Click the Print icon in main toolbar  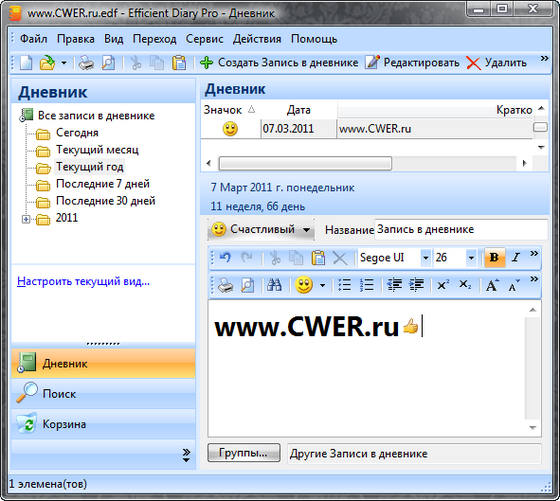[86, 63]
